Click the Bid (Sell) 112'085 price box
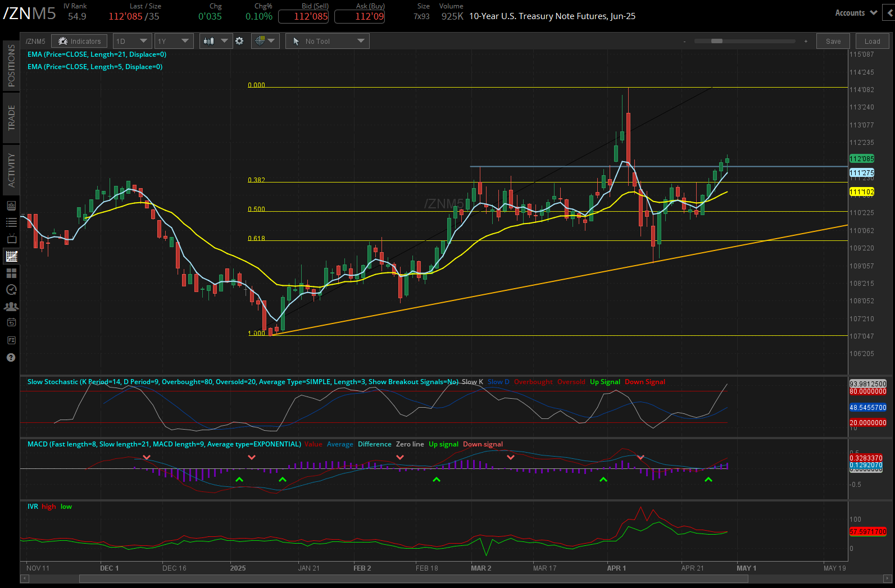This screenshot has width=895, height=588. [303, 16]
